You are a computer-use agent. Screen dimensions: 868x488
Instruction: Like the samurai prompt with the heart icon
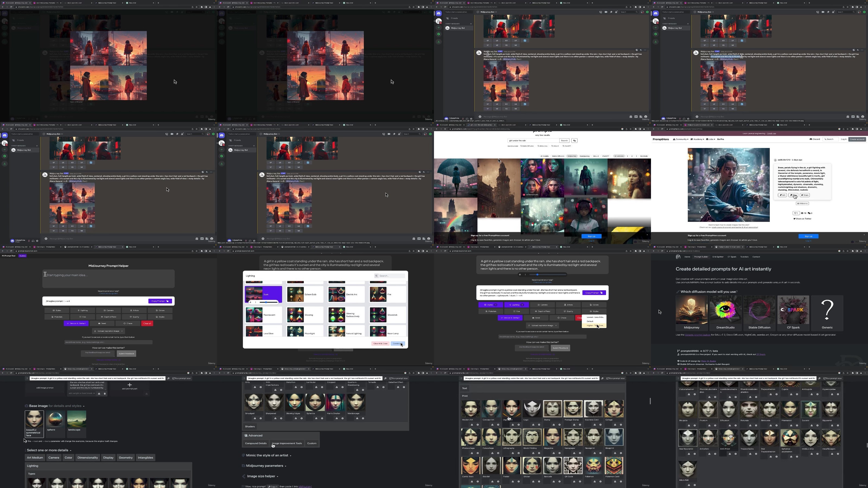tap(796, 213)
